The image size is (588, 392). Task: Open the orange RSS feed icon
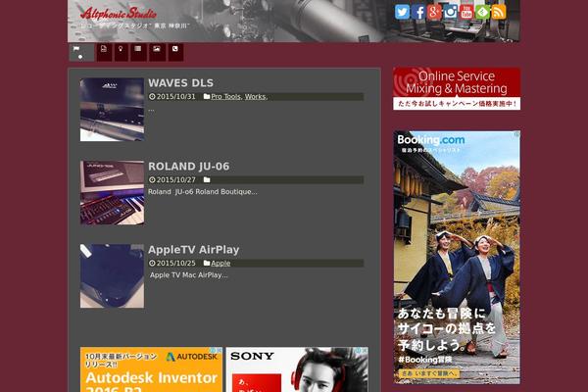(x=499, y=12)
